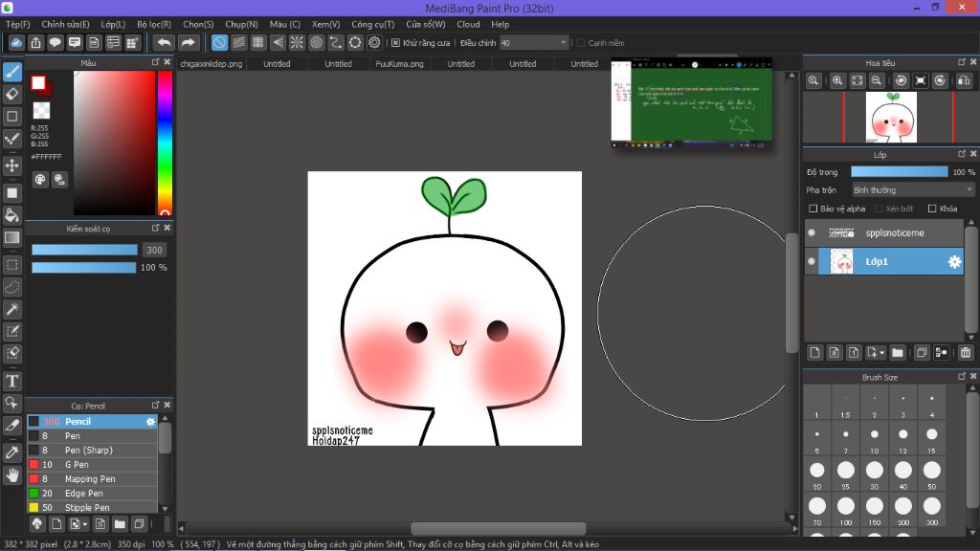Select the Move tool

point(12,165)
